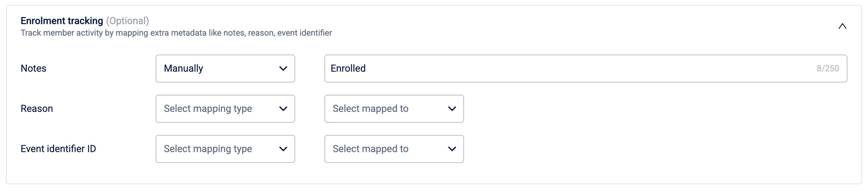Click the chevron arrow in the Manually dropdown
This screenshot has height=193, width=868.
(x=283, y=69)
